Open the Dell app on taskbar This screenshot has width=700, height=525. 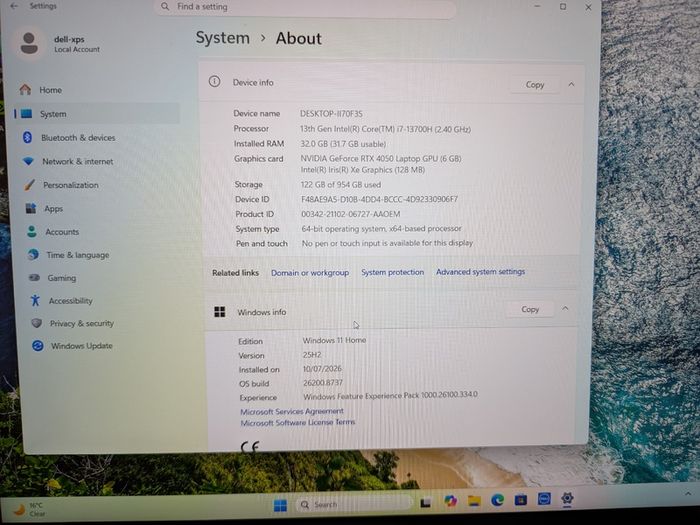[544, 499]
